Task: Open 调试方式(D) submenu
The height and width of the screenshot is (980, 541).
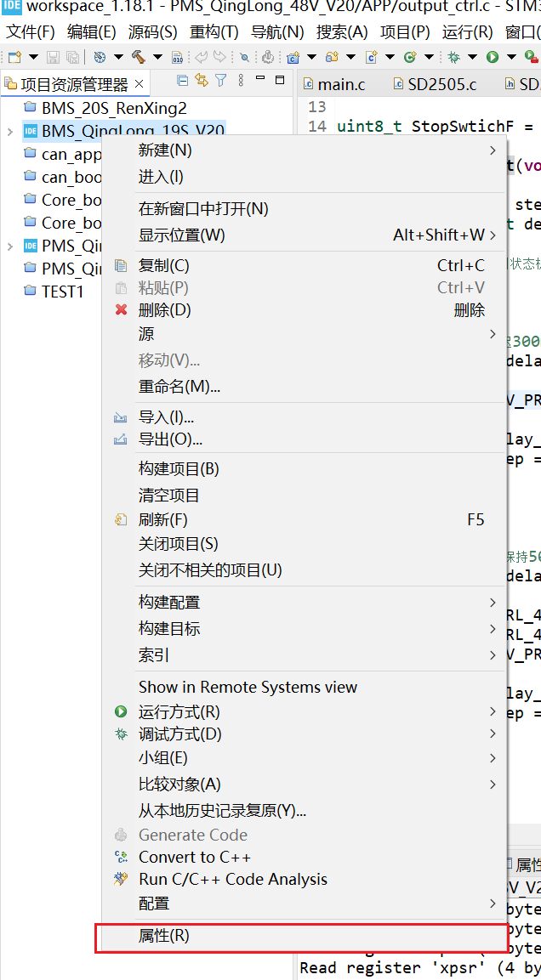Action: click(x=304, y=734)
